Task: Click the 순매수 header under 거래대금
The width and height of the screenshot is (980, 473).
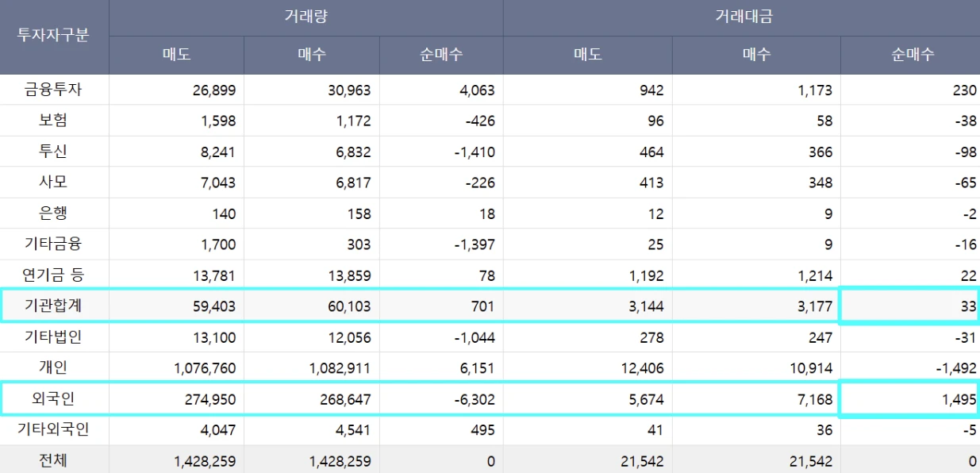Action: [912, 55]
